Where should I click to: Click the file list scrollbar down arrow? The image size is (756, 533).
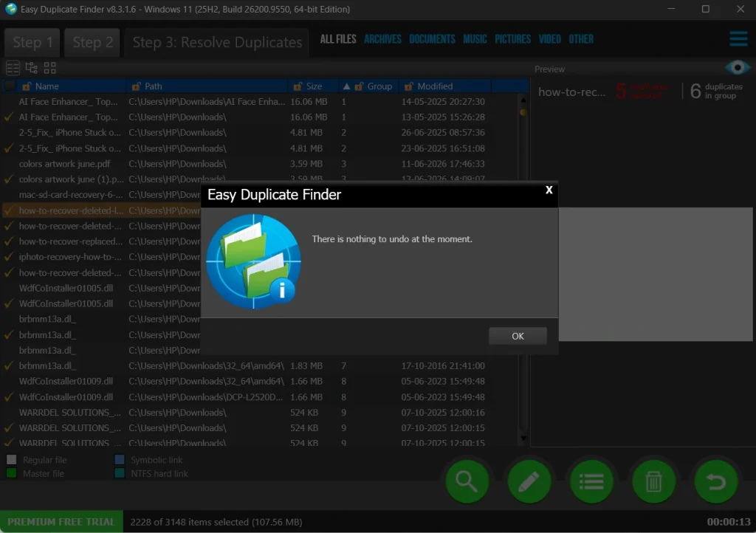coord(523,439)
